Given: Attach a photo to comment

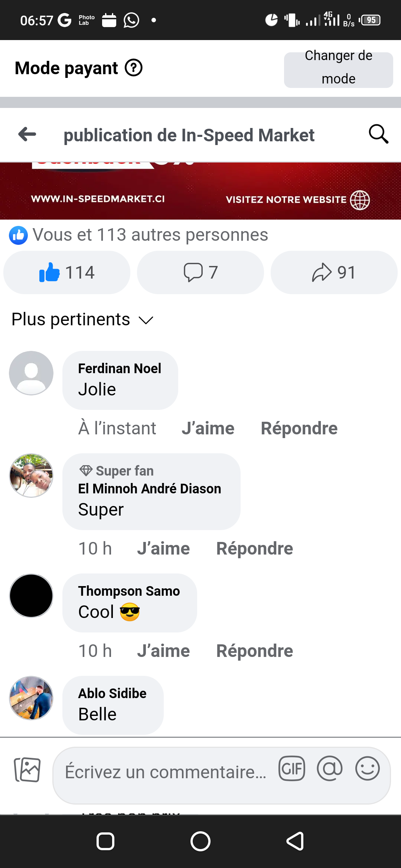Looking at the screenshot, I should (x=27, y=770).
